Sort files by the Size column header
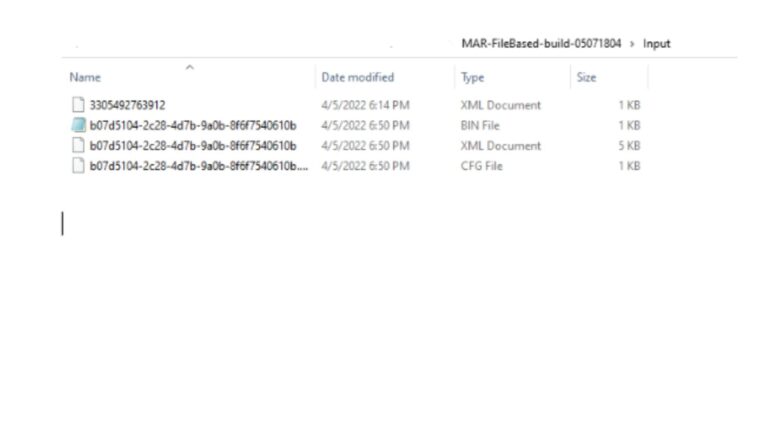 click(586, 78)
